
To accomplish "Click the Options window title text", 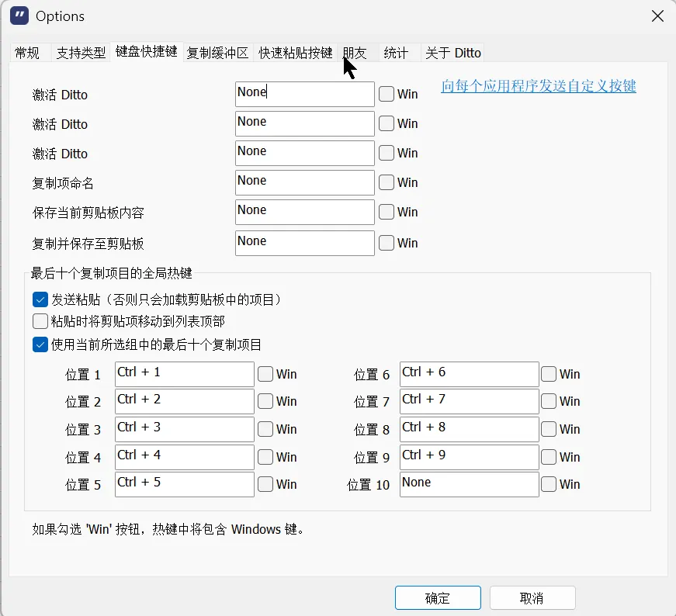I will (x=60, y=16).
